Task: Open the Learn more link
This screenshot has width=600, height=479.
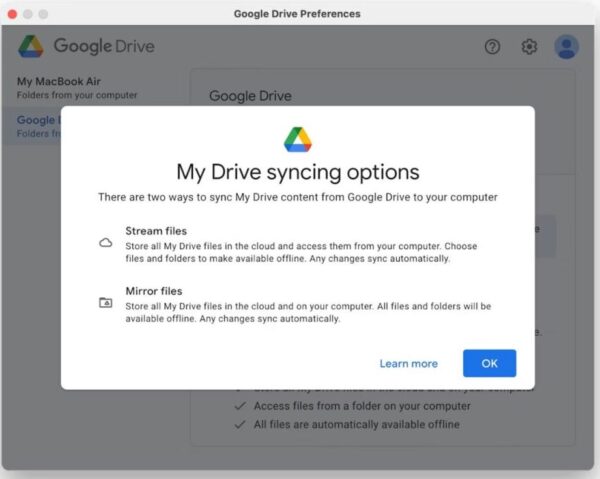Action: (x=409, y=363)
